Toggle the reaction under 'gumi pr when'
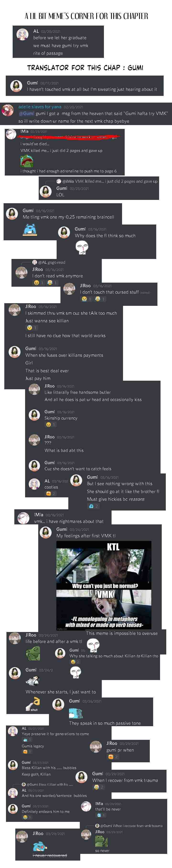 pos(113,757)
